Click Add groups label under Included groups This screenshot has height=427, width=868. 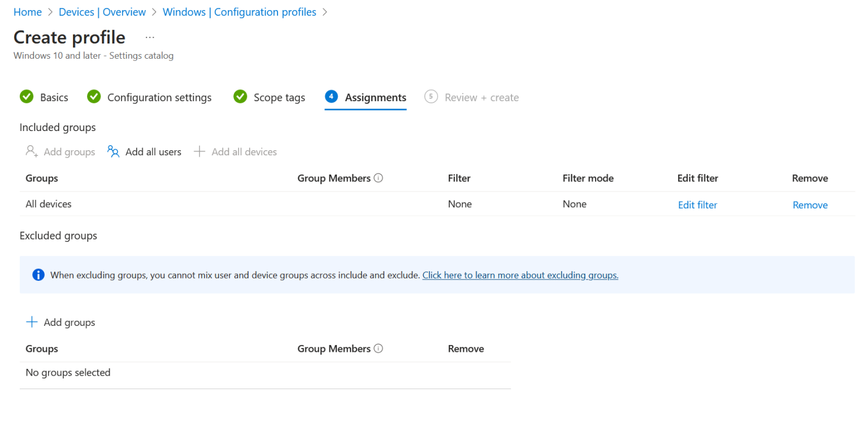point(70,152)
